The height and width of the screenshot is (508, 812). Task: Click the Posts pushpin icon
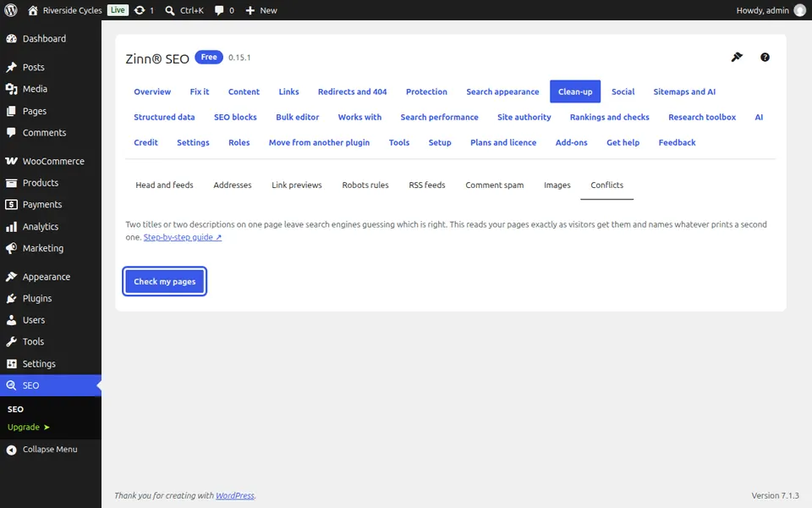(x=11, y=68)
